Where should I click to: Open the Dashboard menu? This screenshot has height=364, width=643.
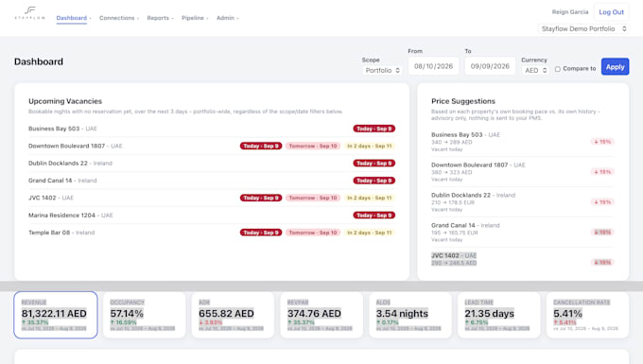[x=74, y=18]
